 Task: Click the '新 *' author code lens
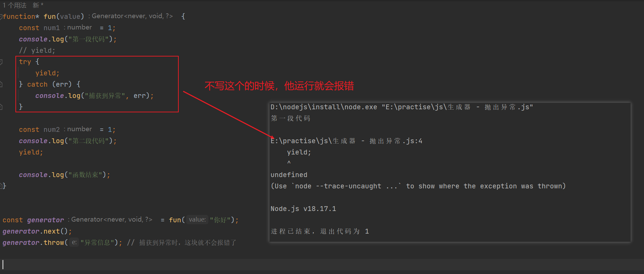(38, 5)
